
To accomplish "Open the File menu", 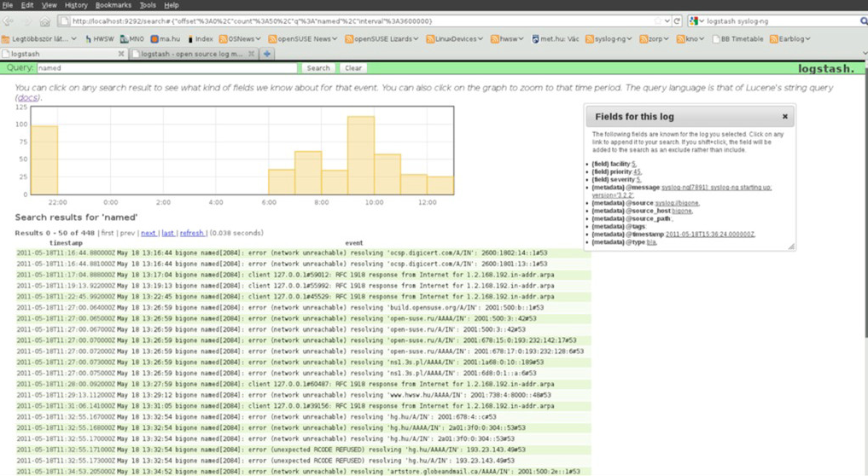I will click(x=7, y=5).
